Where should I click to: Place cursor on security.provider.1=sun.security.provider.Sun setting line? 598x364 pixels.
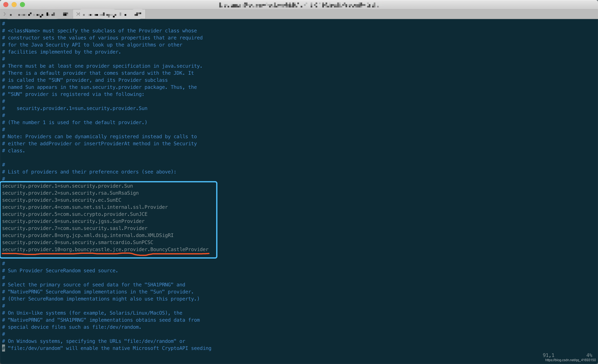pos(67,186)
